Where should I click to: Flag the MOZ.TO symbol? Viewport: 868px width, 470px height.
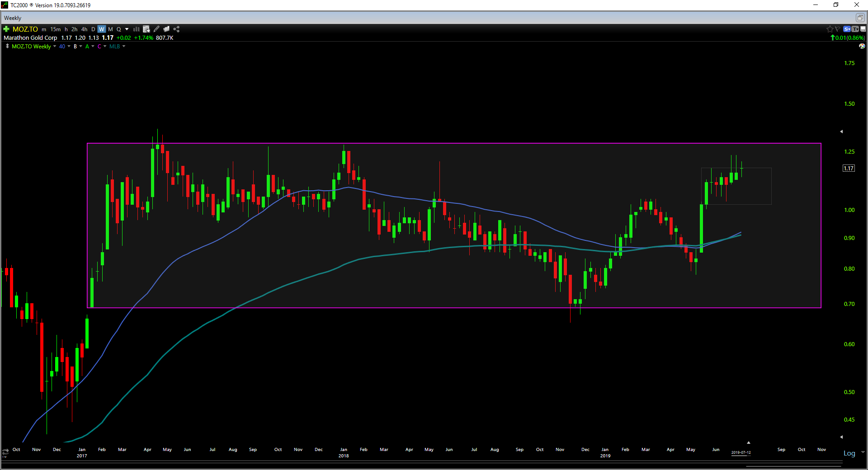click(837, 29)
